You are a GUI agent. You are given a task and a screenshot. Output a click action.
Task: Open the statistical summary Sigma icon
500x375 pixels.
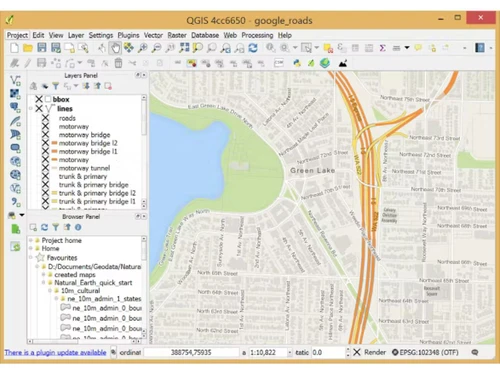[x=382, y=48]
